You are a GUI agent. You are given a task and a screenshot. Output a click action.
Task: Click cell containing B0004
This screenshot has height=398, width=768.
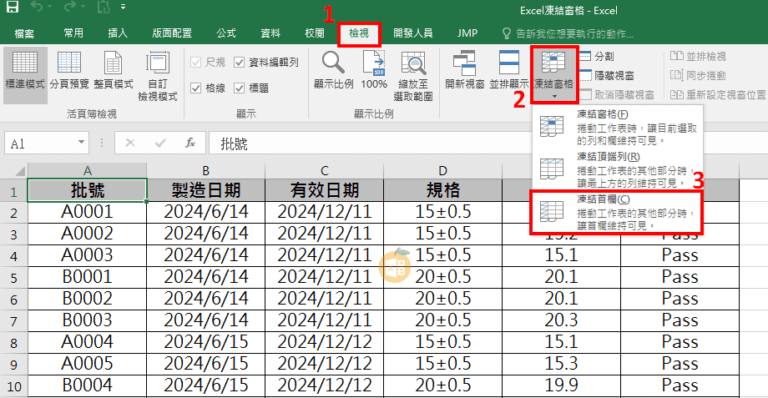(87, 385)
